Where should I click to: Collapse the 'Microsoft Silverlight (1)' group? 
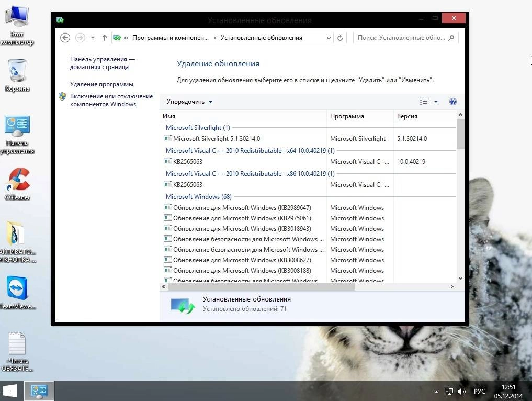pyautogui.click(x=198, y=128)
